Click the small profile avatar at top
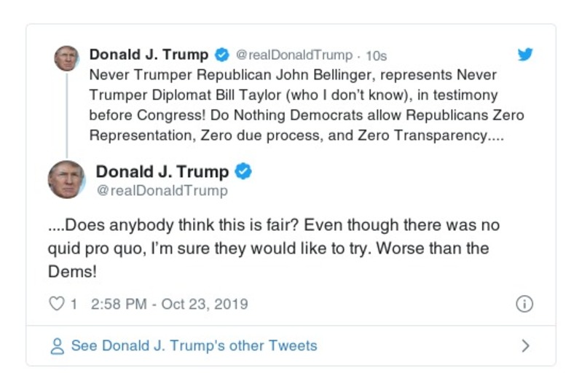The width and height of the screenshot is (582, 392). (66, 58)
